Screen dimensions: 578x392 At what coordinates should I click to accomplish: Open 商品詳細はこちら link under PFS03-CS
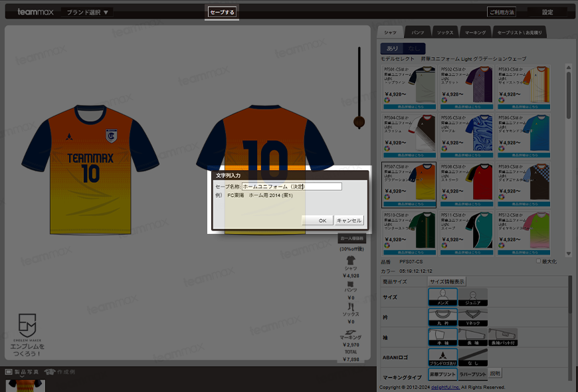(524, 106)
